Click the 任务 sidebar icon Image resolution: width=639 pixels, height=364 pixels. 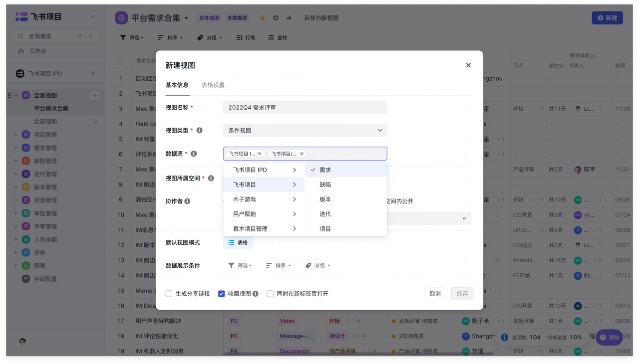26,252
